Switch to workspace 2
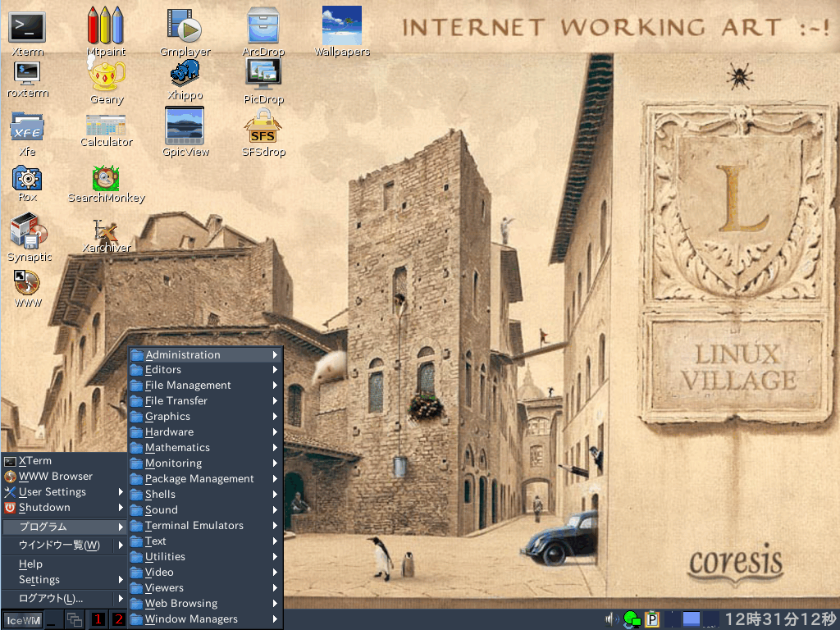 coord(118,620)
